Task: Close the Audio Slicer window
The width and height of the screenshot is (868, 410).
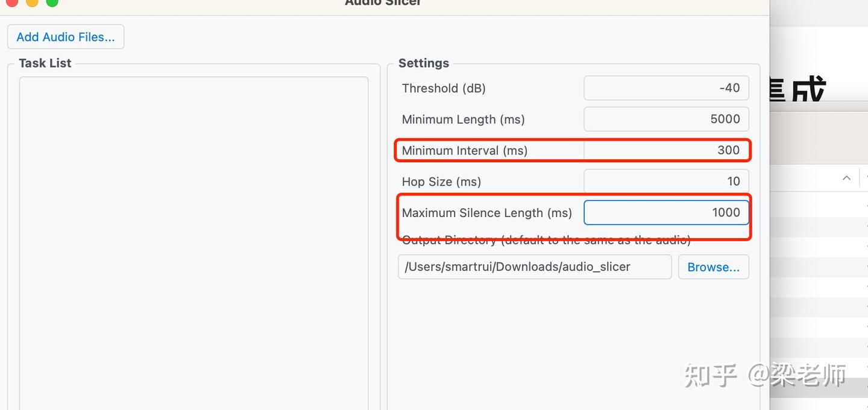Action: [x=11, y=2]
